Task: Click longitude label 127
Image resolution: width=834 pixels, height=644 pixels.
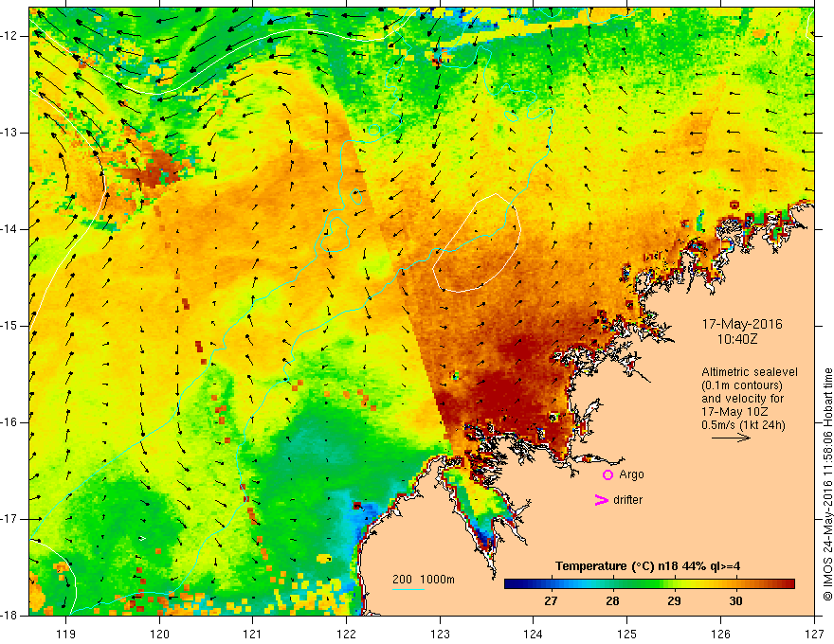Action: (814, 634)
